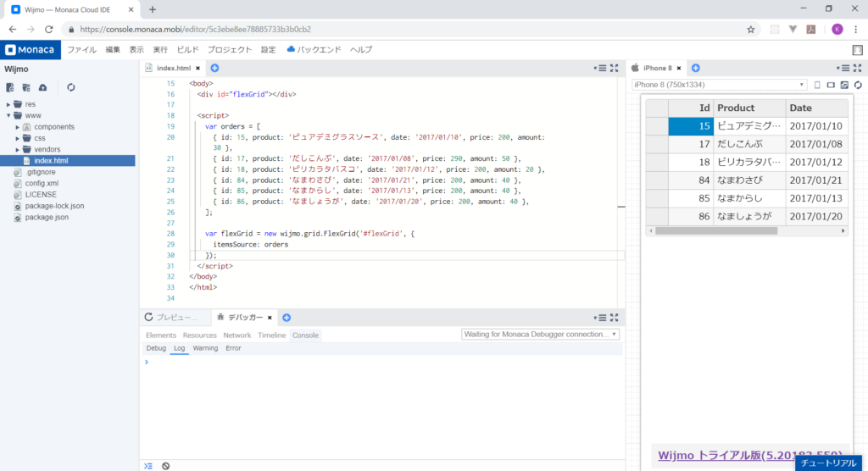Take a screenshot of the preview

[x=845, y=85]
